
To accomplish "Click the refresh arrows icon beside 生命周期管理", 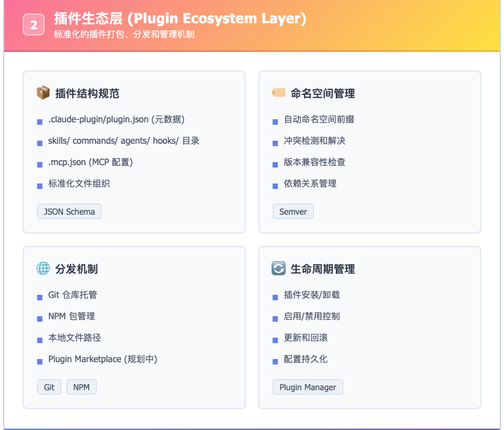I will pyautogui.click(x=278, y=269).
